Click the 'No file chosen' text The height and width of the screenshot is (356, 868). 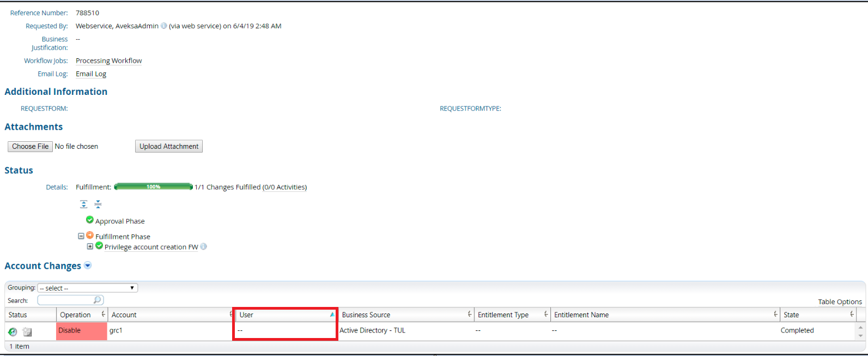[x=76, y=146]
